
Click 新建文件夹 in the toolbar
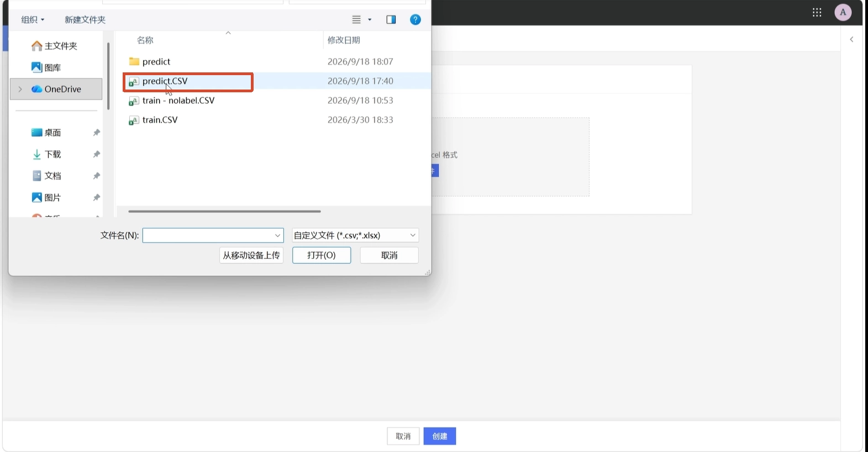[85, 20]
